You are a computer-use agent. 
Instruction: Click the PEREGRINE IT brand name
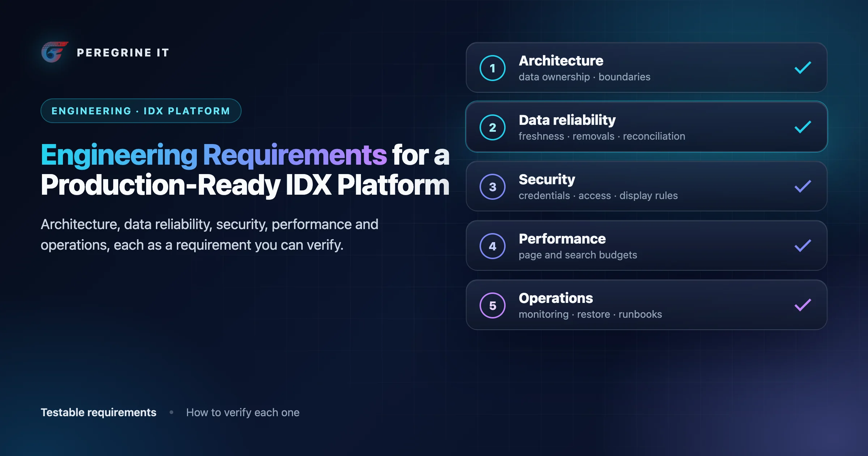coord(123,53)
